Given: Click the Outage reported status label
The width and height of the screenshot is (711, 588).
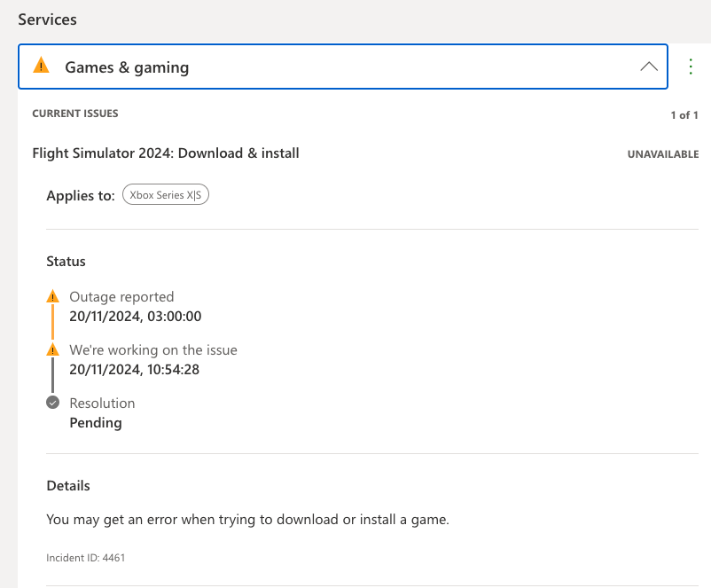Looking at the screenshot, I should click(x=121, y=297).
